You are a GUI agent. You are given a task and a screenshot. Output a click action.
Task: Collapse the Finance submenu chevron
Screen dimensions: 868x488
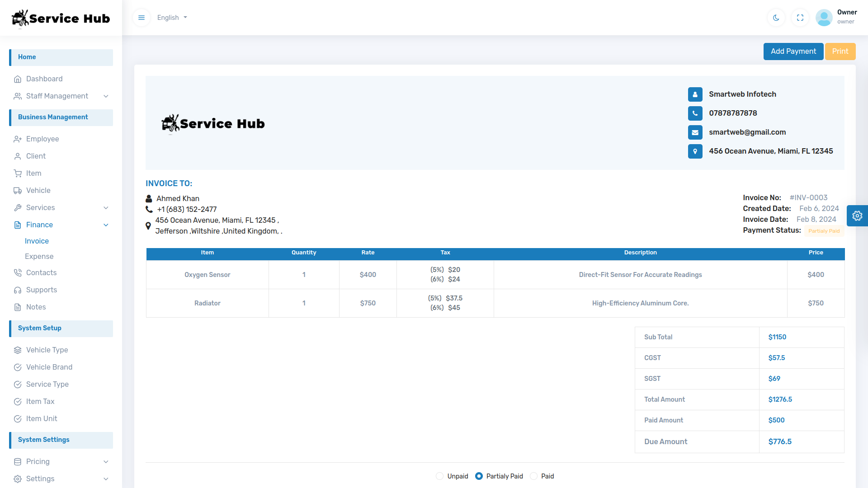106,225
